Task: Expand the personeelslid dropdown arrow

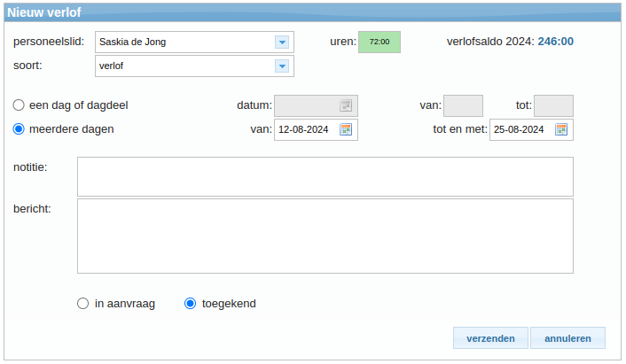Action: [x=282, y=42]
